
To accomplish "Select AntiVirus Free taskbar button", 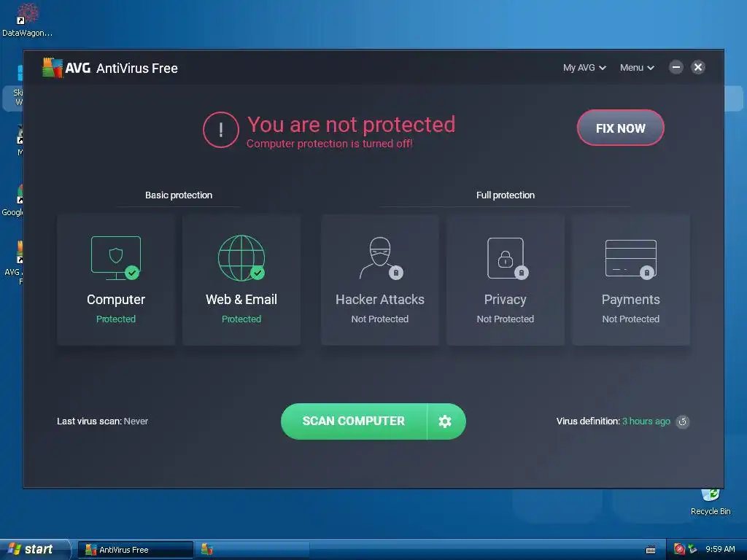I will pyautogui.click(x=136, y=550).
